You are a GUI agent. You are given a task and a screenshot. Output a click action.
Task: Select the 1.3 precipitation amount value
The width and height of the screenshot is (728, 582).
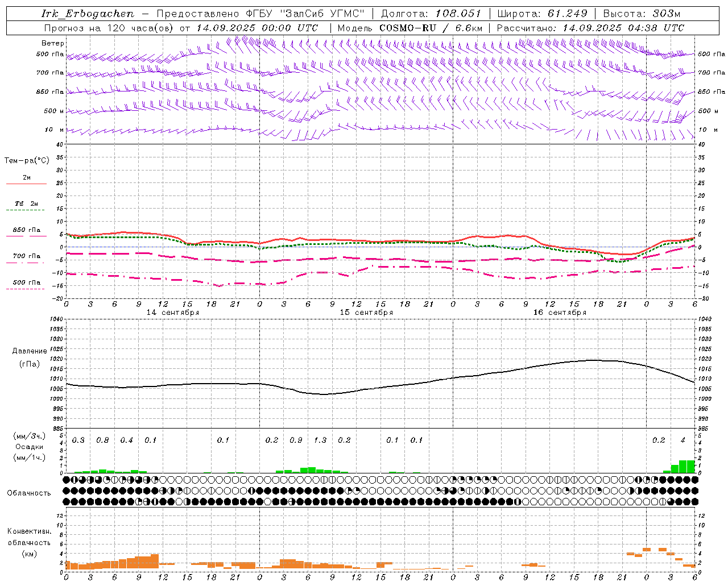point(320,440)
